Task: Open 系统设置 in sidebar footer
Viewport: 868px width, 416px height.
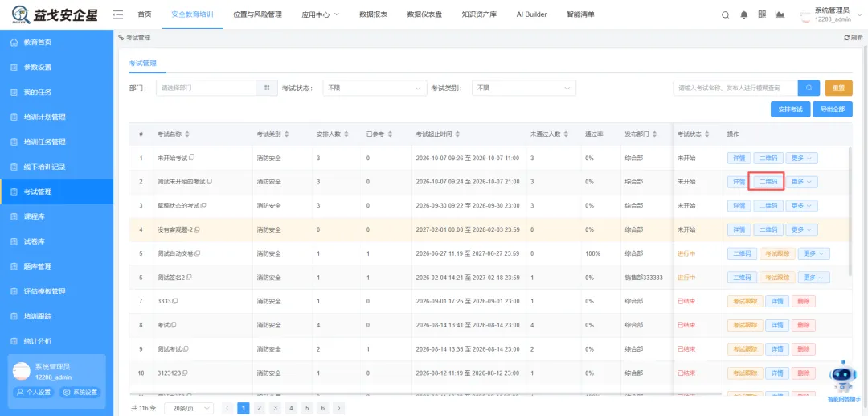Action: point(80,392)
